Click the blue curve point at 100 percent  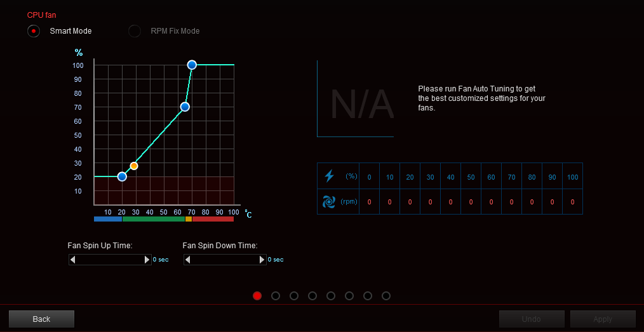(192, 65)
